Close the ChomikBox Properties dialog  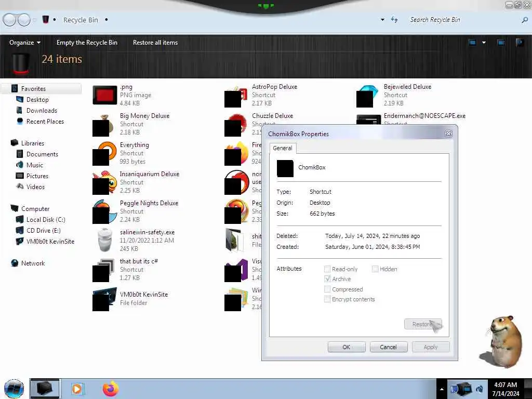click(448, 134)
